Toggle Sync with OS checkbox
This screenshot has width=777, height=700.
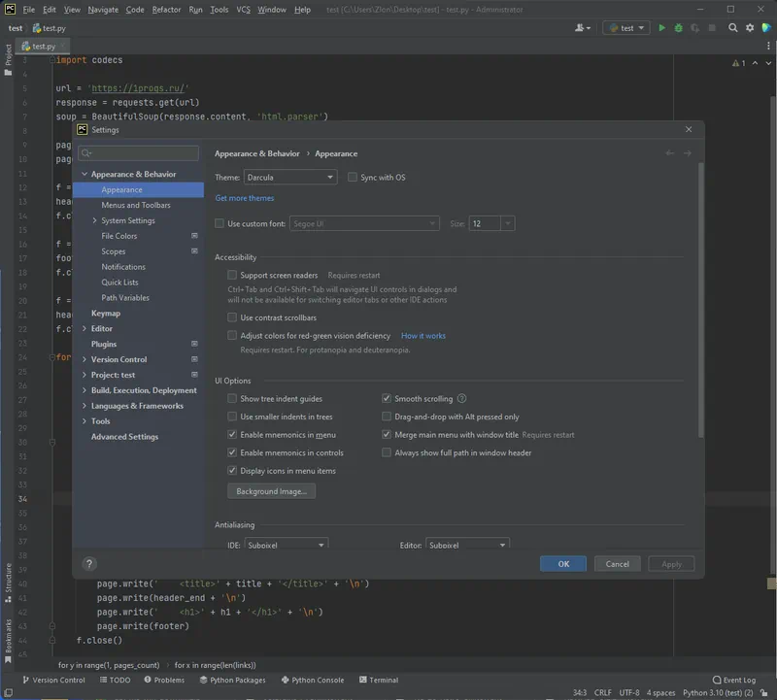(353, 178)
